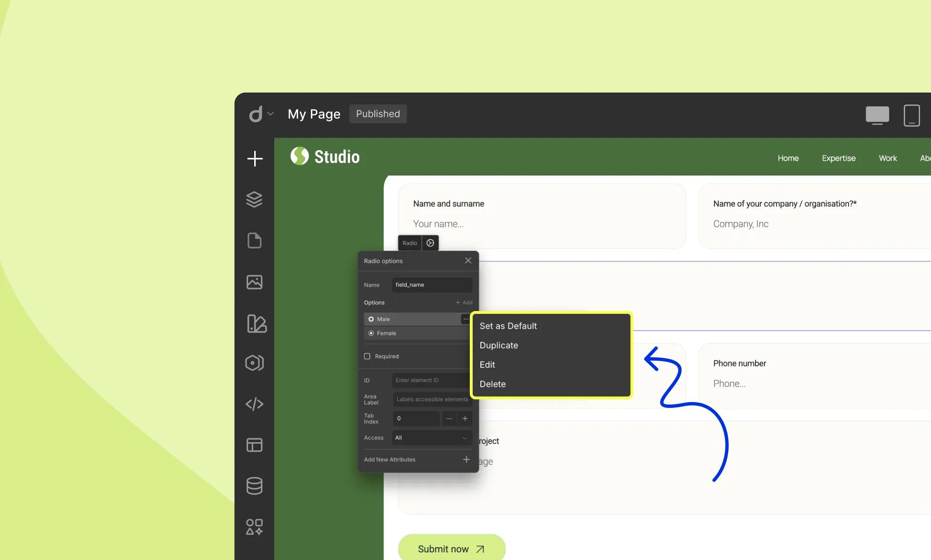This screenshot has width=931, height=560.
Task: Open Radio element settings gear icon
Action: tap(430, 243)
